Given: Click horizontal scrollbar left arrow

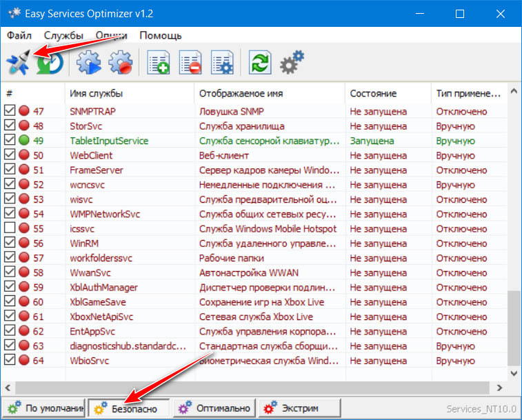Looking at the screenshot, I should pyautogui.click(x=8, y=388).
